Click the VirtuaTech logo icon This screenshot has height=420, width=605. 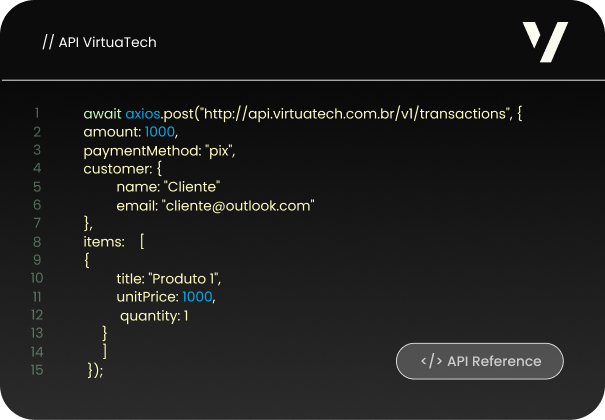point(545,42)
